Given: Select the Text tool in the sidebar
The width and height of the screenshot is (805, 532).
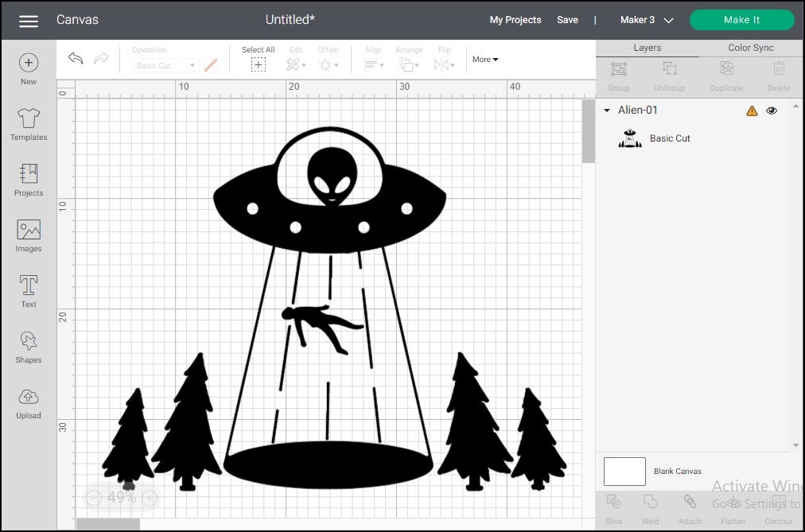Looking at the screenshot, I should [28, 288].
